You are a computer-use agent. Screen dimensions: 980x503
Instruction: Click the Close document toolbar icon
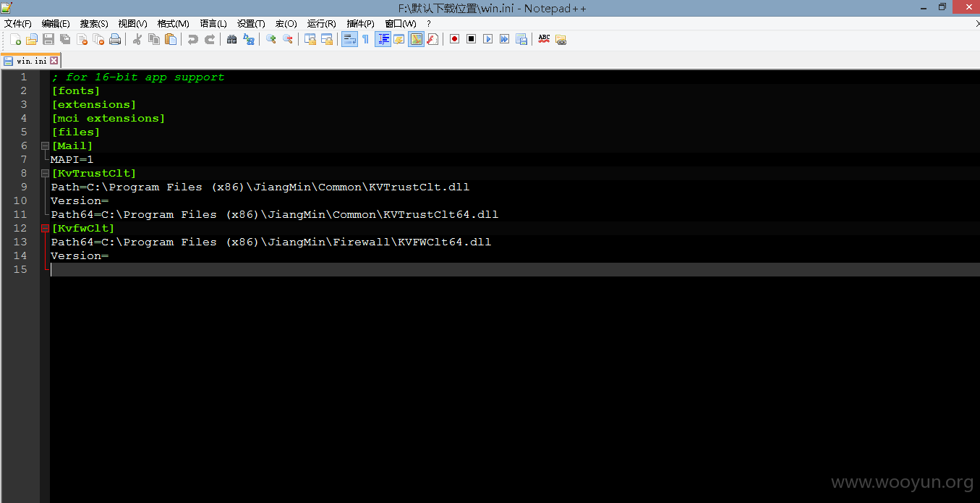[x=82, y=39]
